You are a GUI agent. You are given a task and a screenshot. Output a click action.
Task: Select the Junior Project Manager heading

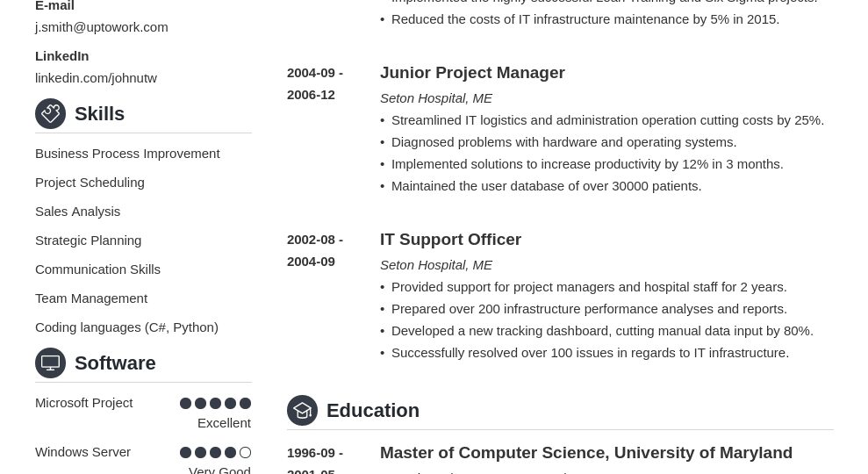pos(472,73)
